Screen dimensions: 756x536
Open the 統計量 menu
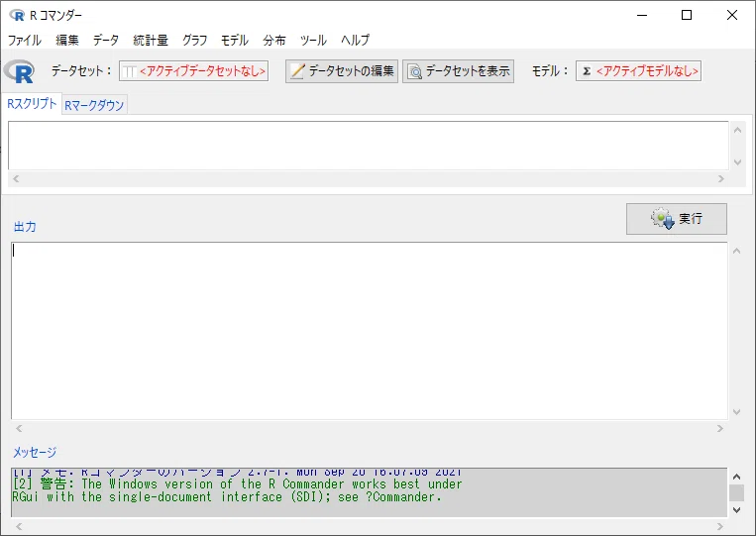point(151,40)
